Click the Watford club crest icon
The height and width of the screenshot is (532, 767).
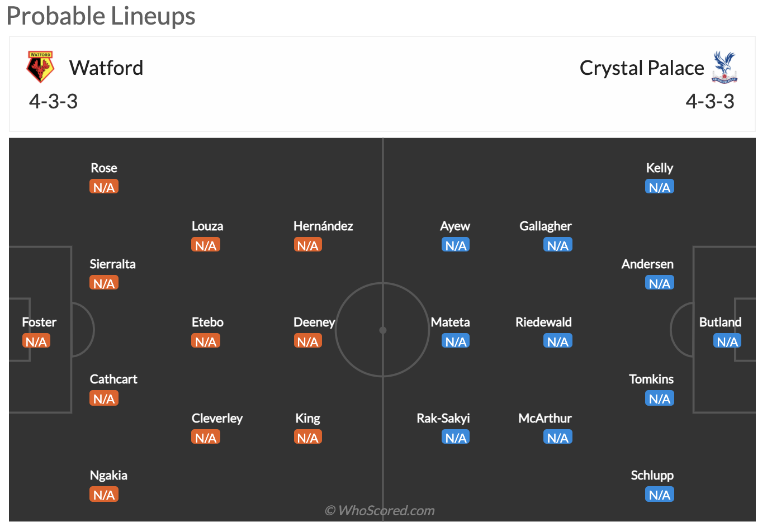pos(40,67)
